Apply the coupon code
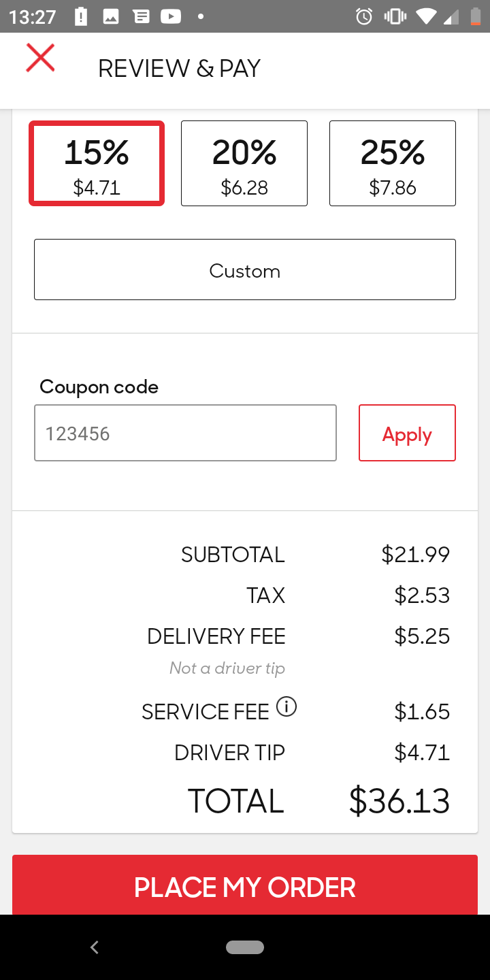 [407, 434]
